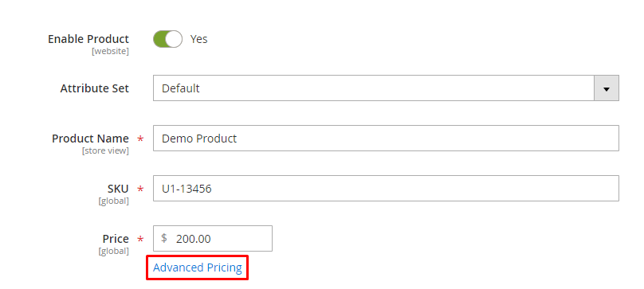
Task: Click the SKU label text
Action: [118, 189]
